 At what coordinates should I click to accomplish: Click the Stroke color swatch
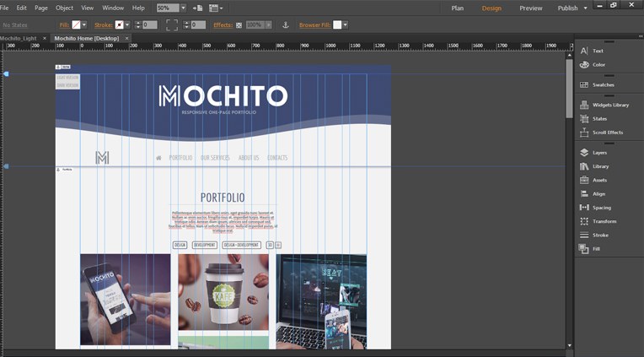[x=119, y=25]
